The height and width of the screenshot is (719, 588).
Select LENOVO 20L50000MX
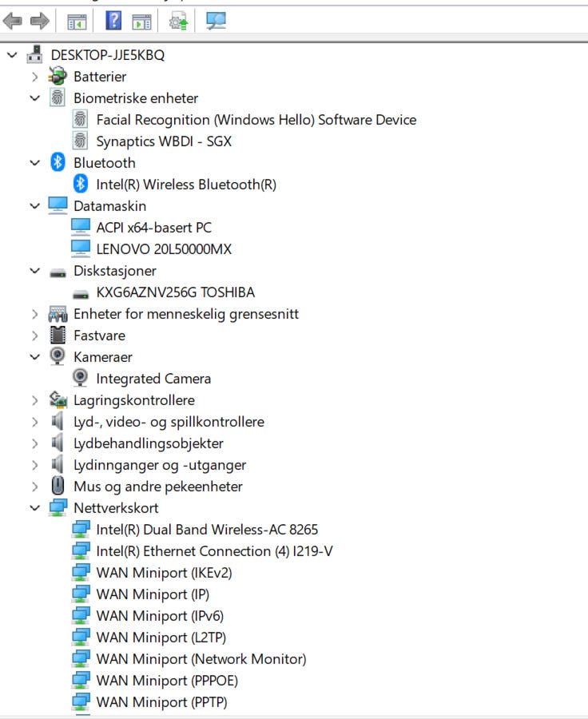point(164,249)
